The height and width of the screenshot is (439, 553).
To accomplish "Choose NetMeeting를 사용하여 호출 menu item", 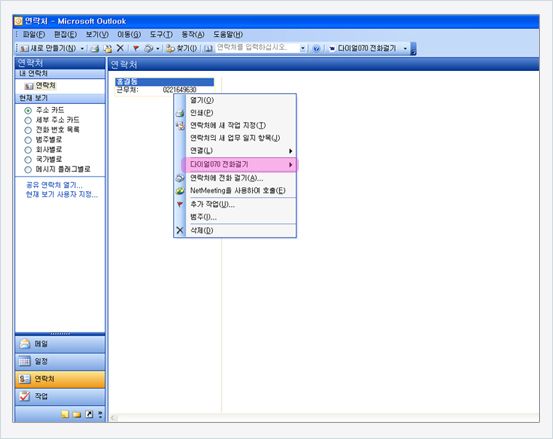I will click(235, 191).
